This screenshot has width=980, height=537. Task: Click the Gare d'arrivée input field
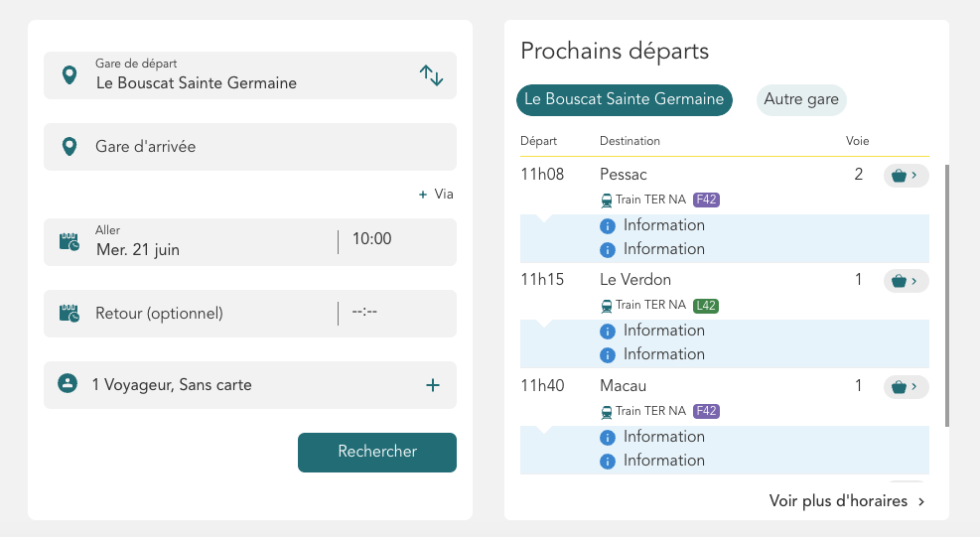click(x=250, y=147)
